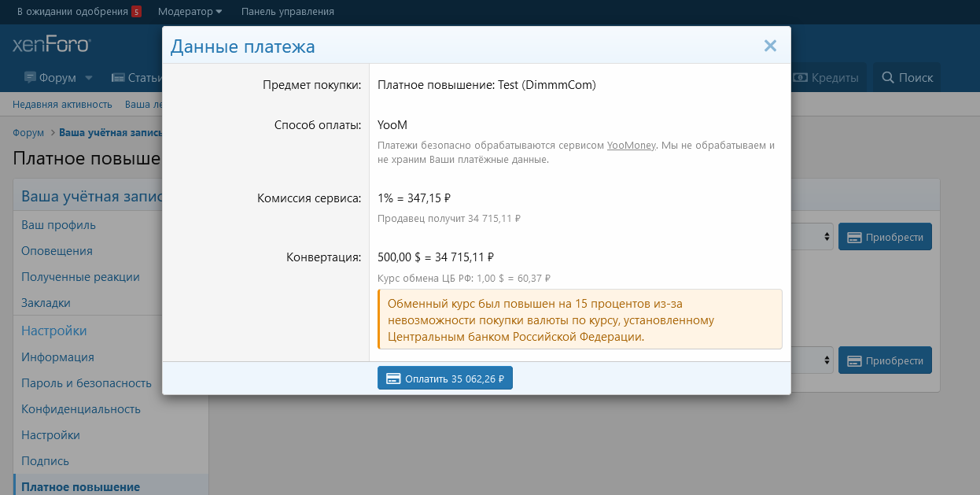This screenshot has width=980, height=495.
Task: Click the card icon on Оплатить button
Action: pos(393,379)
